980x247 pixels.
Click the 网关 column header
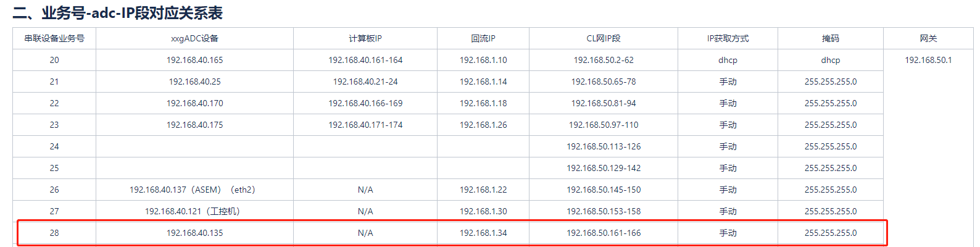pyautogui.click(x=928, y=38)
